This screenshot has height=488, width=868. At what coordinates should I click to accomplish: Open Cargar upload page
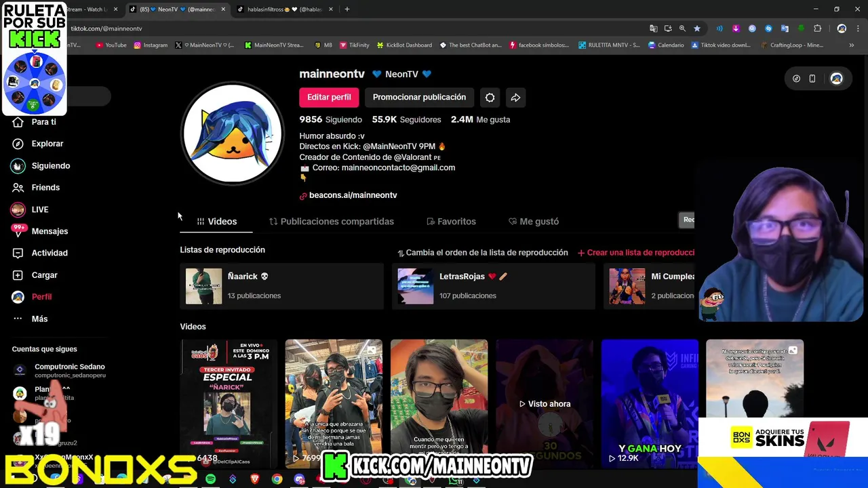point(35,275)
